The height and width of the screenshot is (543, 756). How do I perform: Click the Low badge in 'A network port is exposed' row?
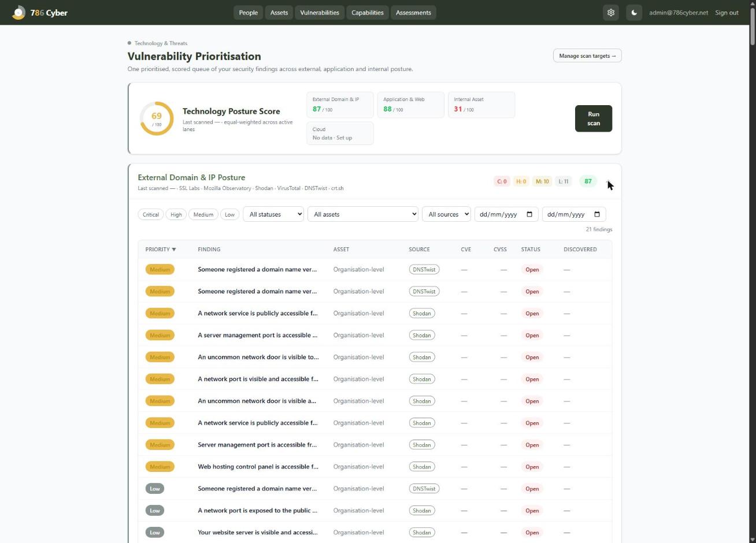click(x=155, y=511)
